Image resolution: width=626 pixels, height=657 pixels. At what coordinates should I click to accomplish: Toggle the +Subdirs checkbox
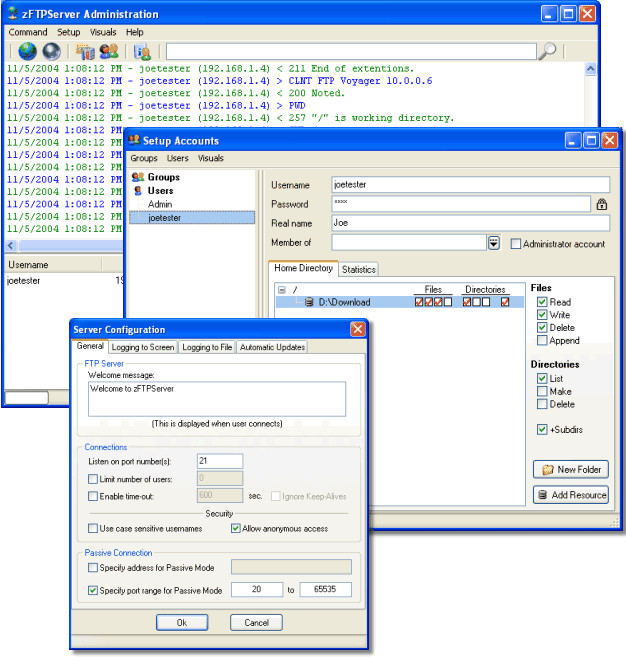(x=542, y=429)
